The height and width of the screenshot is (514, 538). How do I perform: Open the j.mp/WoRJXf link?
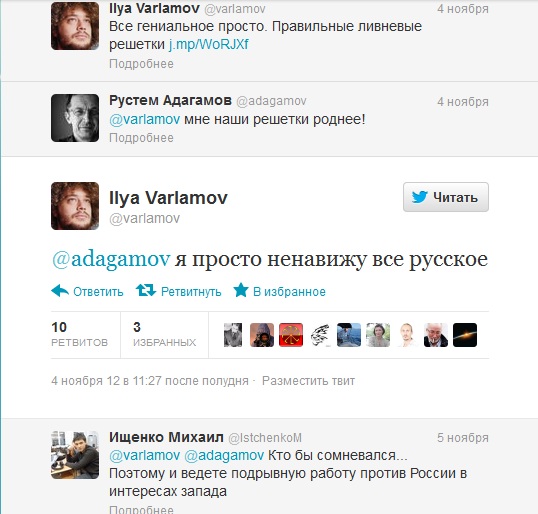pos(208,44)
